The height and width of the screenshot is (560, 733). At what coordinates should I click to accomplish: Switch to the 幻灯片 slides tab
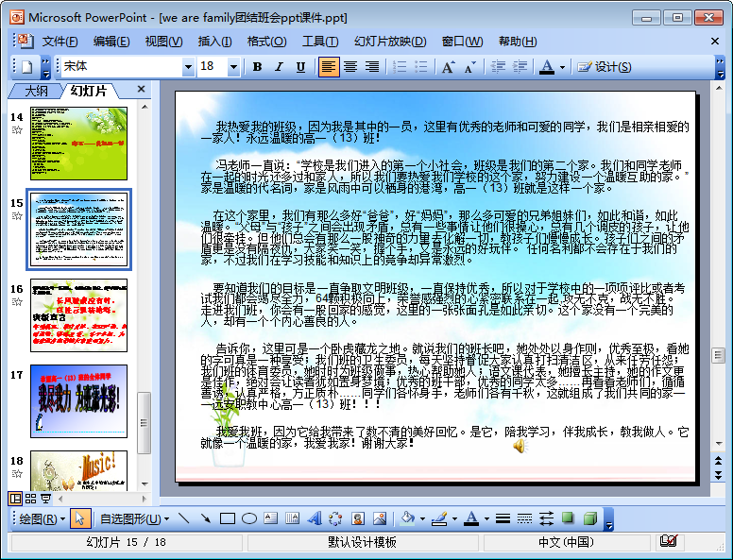pos(89,91)
